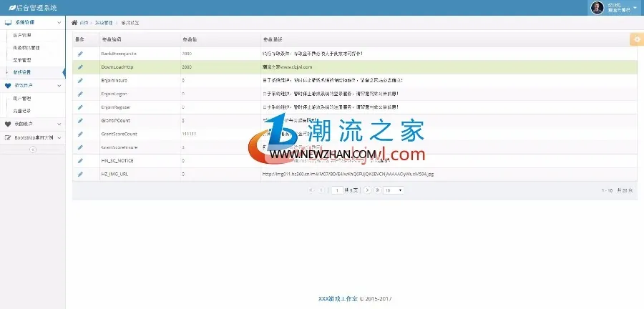Go home via the breadcrumb house icon
Image resolution: width=644 pixels, height=309 pixels.
74,23
